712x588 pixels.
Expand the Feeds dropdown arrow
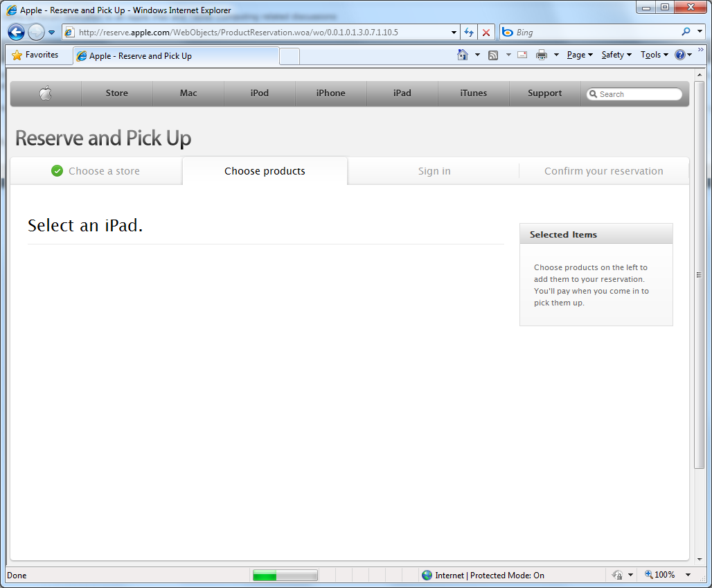[x=508, y=55]
